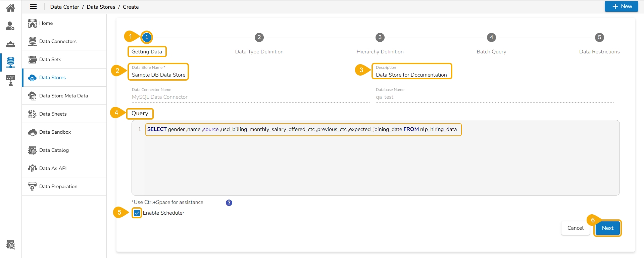The height and width of the screenshot is (258, 644).
Task: Select step 4 Batch Query
Action: pyautogui.click(x=491, y=38)
